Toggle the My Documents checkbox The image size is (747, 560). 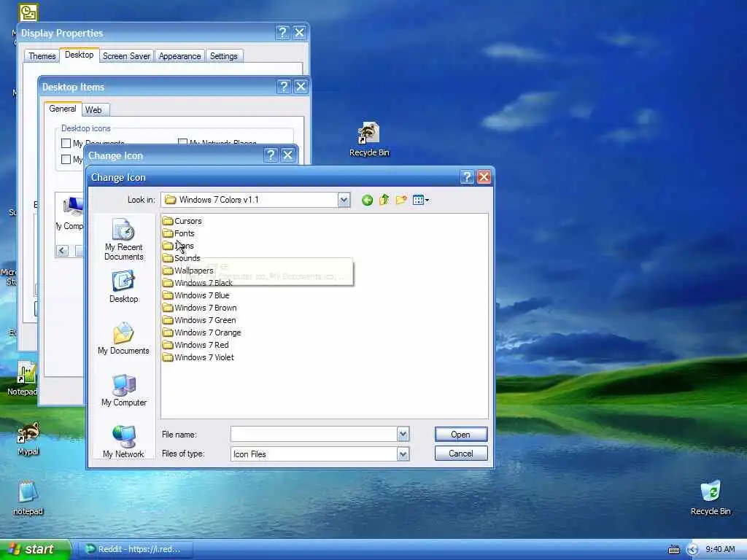[66, 143]
